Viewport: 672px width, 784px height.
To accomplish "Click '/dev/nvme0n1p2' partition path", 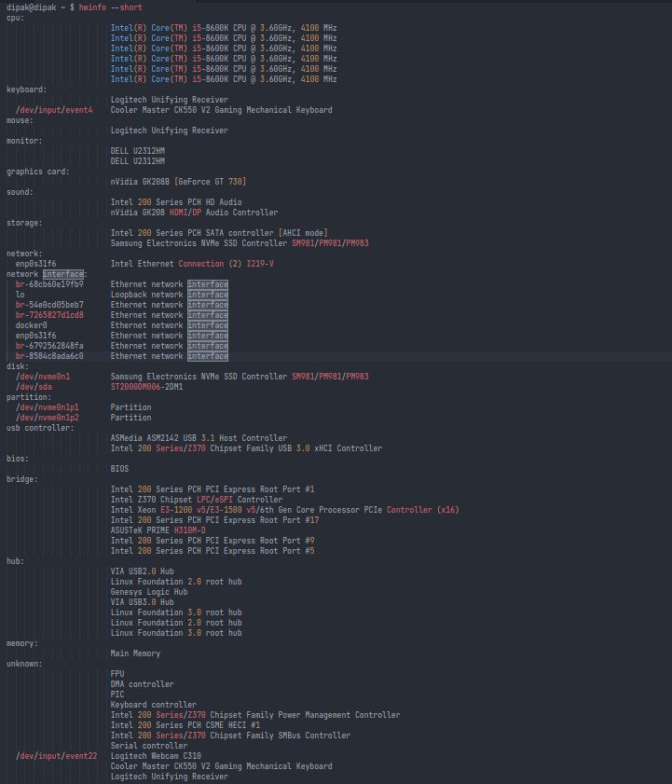I will coord(47,418).
